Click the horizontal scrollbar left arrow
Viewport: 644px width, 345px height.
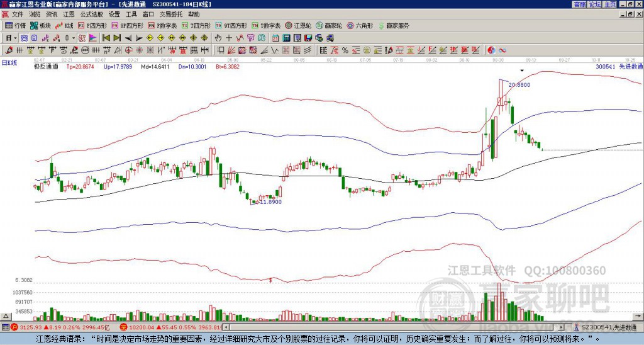click(226, 327)
